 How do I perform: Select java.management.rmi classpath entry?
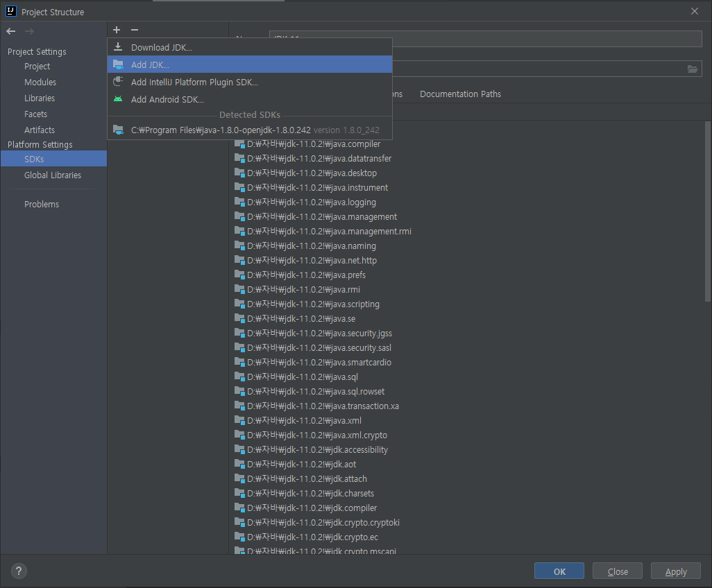click(x=329, y=232)
